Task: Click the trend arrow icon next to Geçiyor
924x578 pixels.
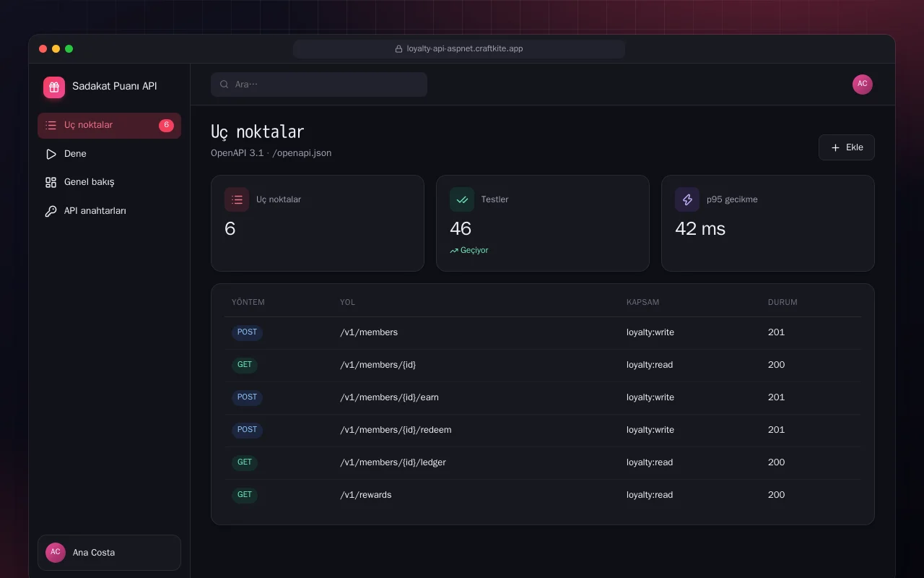Action: tap(454, 251)
